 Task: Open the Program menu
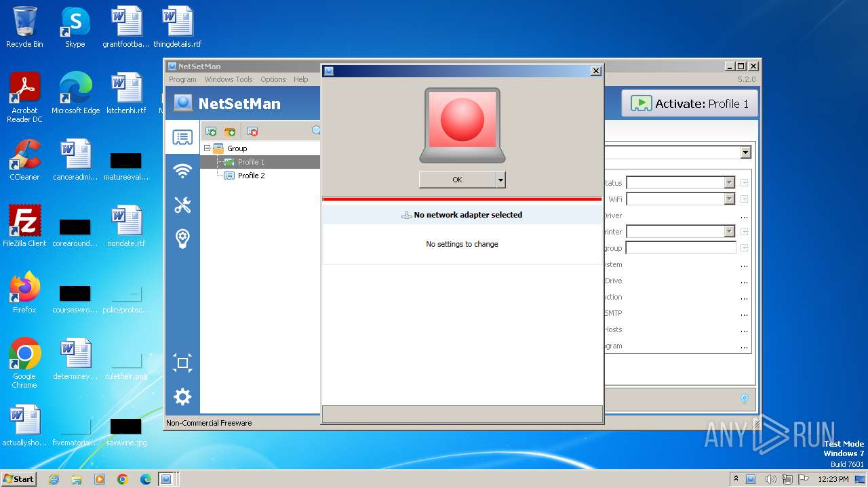coord(182,79)
